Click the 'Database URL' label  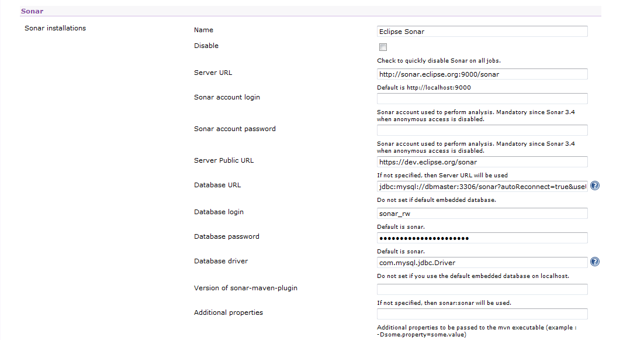tap(217, 185)
